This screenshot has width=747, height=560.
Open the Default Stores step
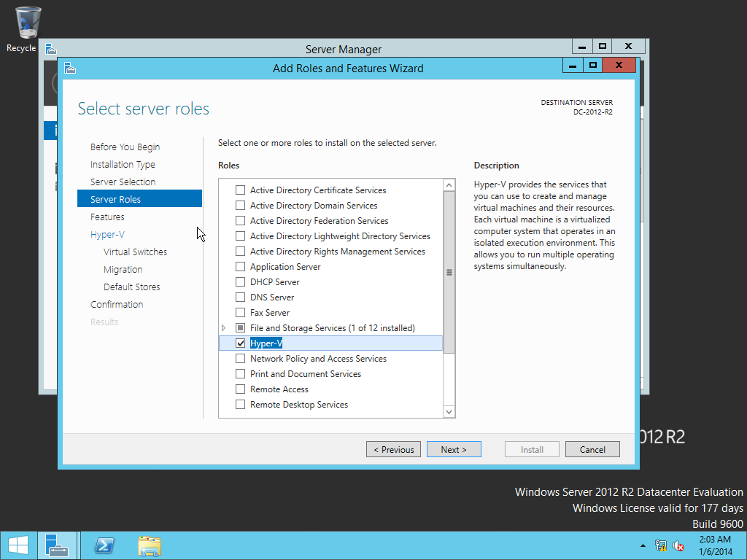(132, 287)
